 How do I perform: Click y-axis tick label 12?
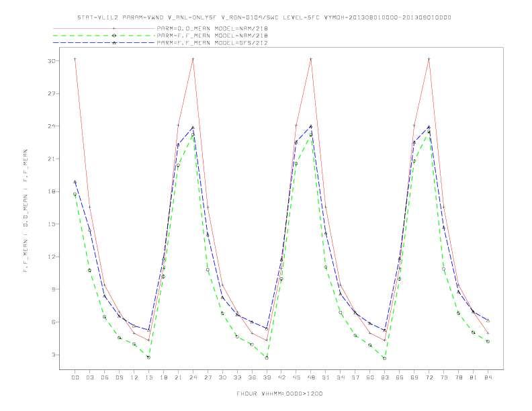pyautogui.click(x=52, y=257)
